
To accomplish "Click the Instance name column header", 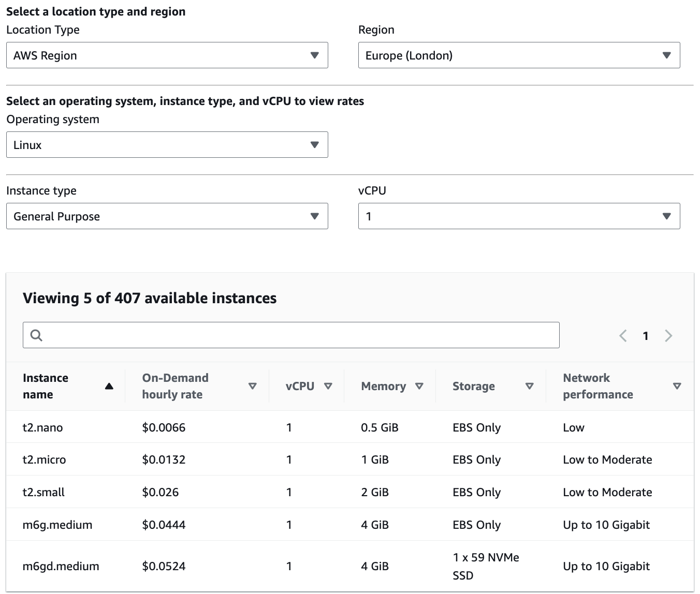I will click(46, 386).
